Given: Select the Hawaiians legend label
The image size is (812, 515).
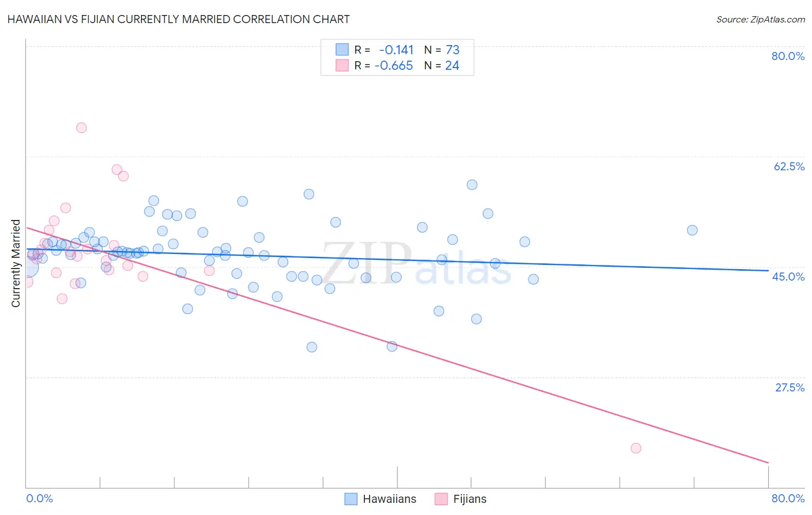Looking at the screenshot, I should point(389,499).
